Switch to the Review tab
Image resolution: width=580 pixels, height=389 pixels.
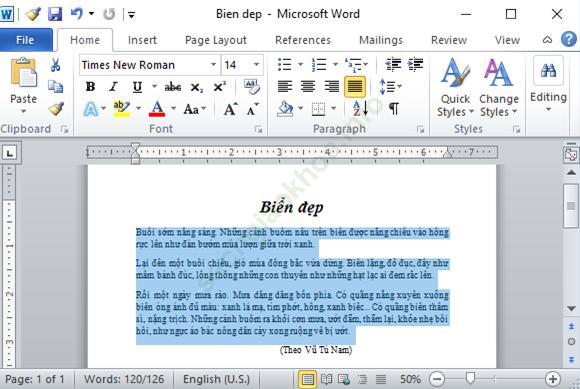pos(449,40)
